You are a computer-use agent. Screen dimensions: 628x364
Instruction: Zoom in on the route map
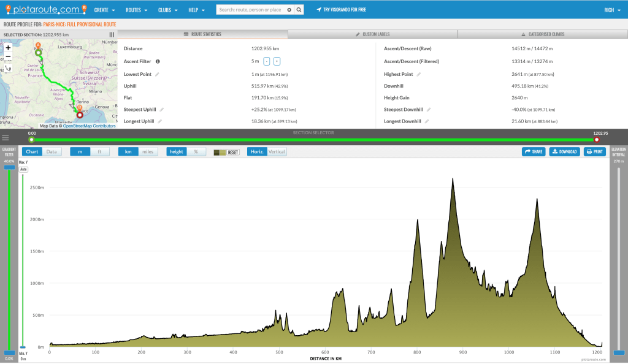(8, 48)
